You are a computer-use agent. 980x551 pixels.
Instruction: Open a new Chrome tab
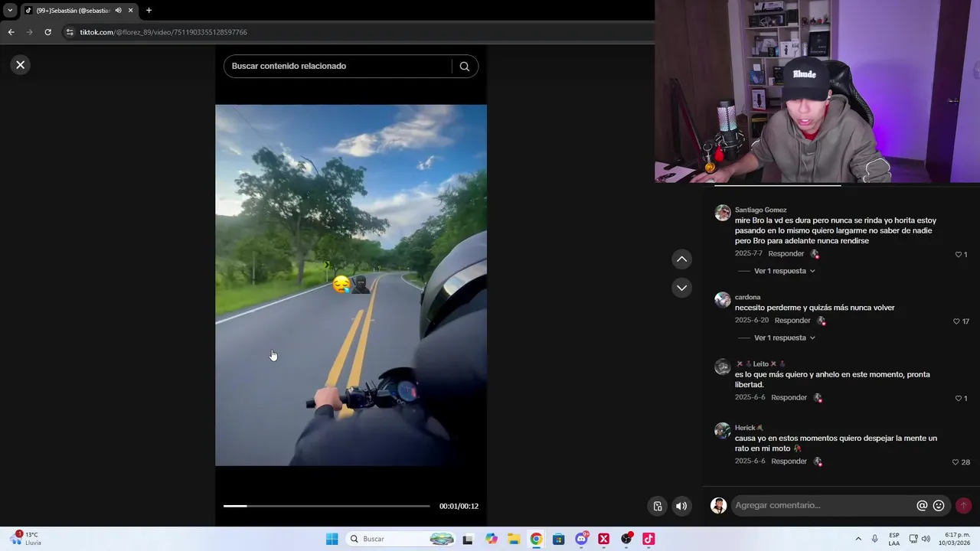pyautogui.click(x=149, y=11)
